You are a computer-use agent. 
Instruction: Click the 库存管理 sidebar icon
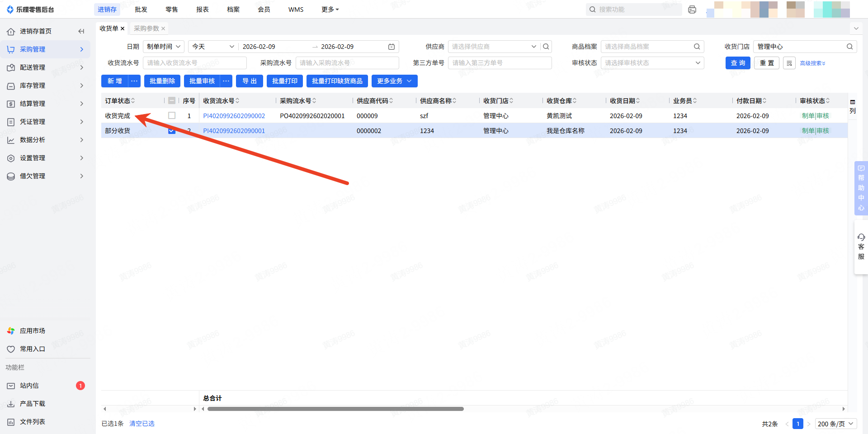pyautogui.click(x=11, y=86)
